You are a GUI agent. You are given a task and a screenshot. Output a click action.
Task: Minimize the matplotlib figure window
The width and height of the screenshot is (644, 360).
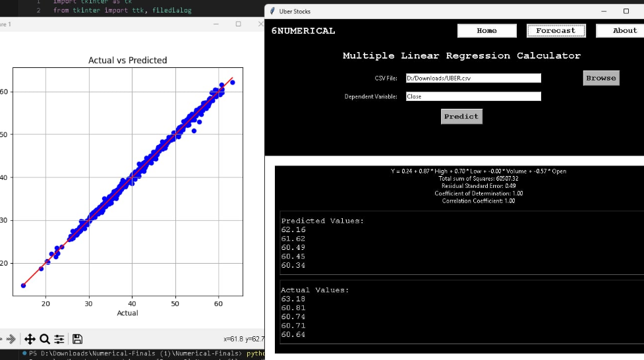(216, 24)
